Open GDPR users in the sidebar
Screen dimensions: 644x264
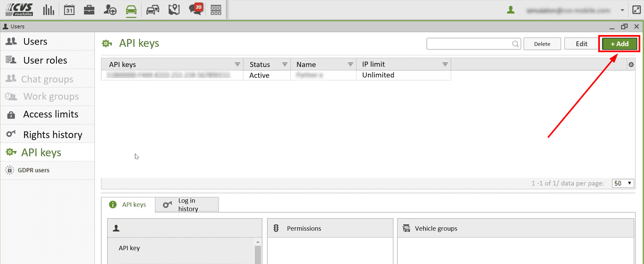pos(47,170)
